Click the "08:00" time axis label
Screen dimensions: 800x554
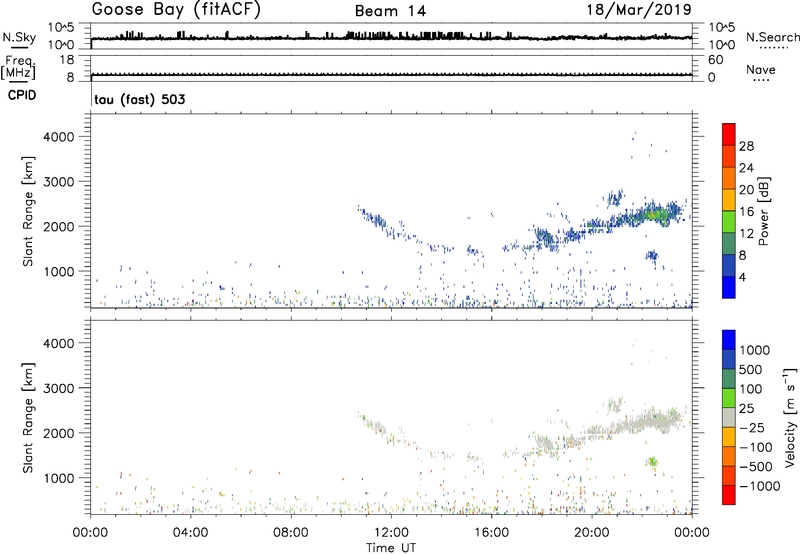291,533
